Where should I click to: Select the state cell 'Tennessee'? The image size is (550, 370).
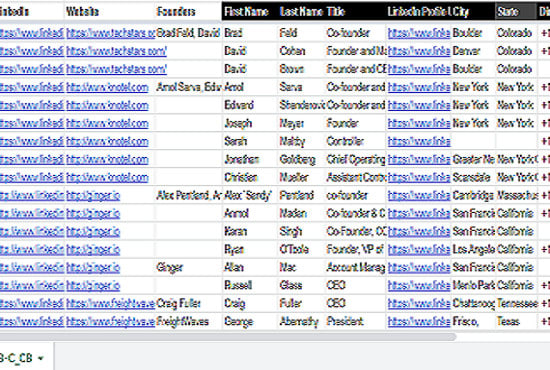tap(517, 304)
